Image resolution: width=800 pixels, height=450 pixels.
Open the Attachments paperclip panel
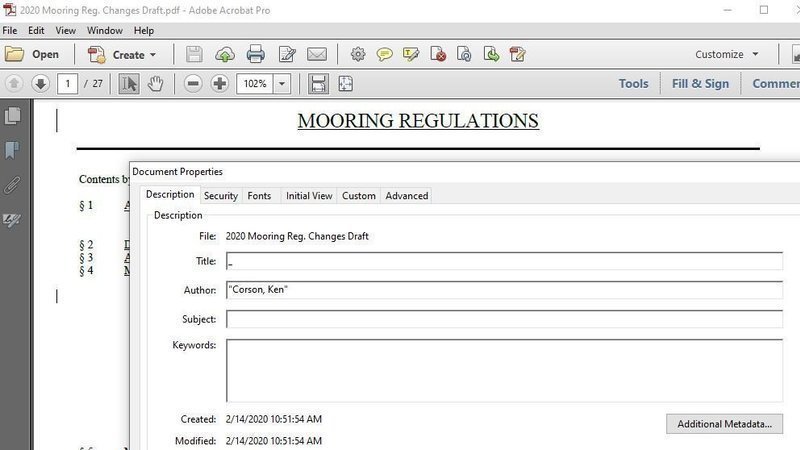tap(13, 184)
